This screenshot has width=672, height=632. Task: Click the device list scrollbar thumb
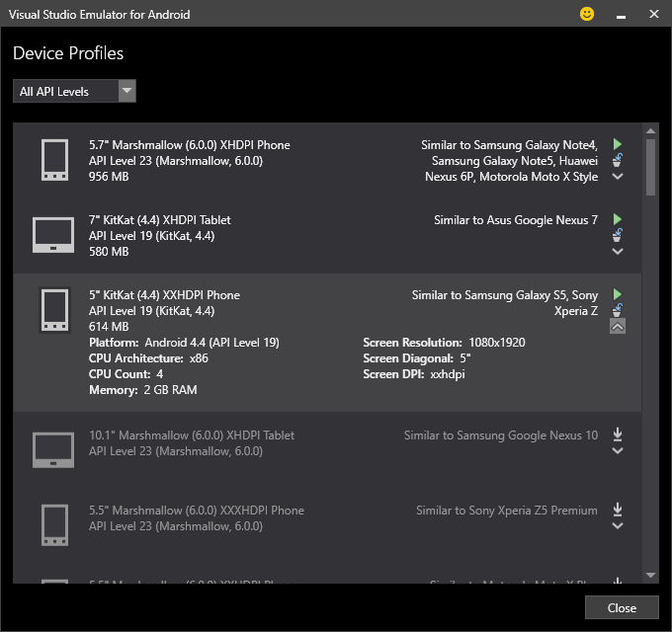click(x=650, y=167)
